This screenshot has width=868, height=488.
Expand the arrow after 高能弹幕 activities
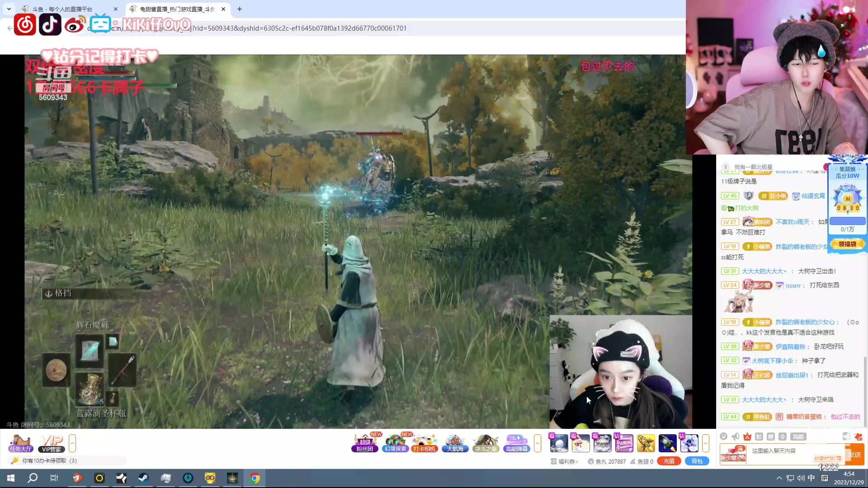pyautogui.click(x=538, y=443)
